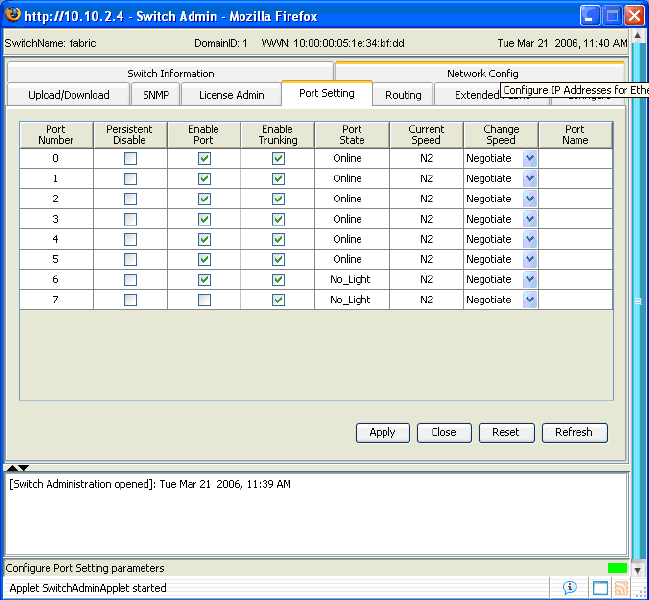Image resolution: width=649 pixels, height=600 pixels.
Task: Click the page info icon in status bar
Action: (570, 588)
